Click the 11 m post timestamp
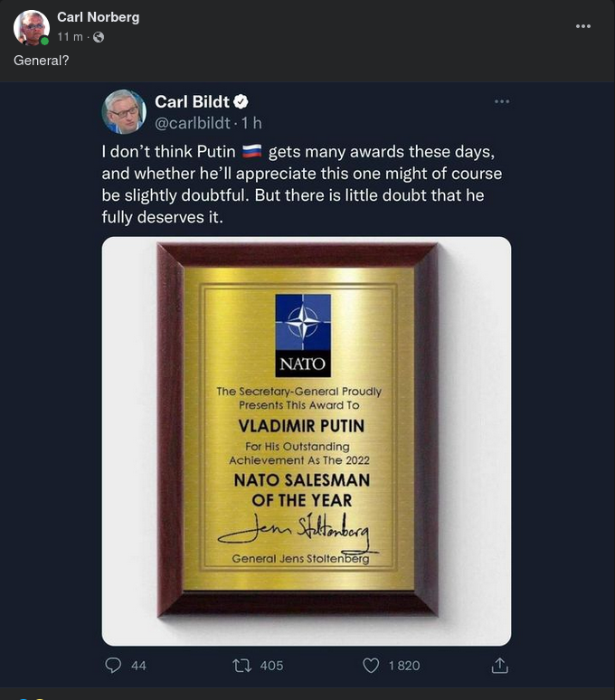This screenshot has height=700, width=615. pyautogui.click(x=70, y=36)
